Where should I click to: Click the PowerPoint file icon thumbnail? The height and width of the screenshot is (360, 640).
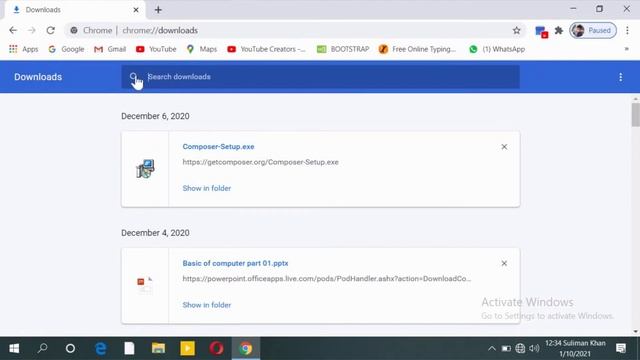point(145,284)
